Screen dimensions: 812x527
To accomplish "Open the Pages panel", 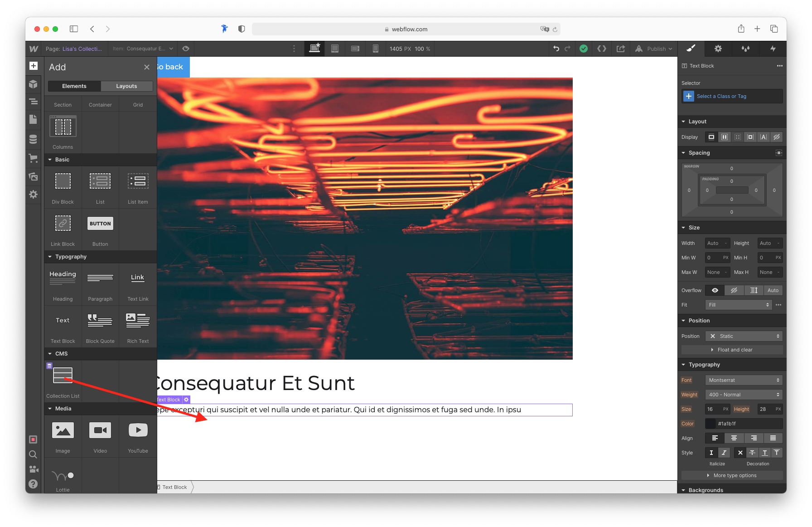I will click(x=33, y=119).
